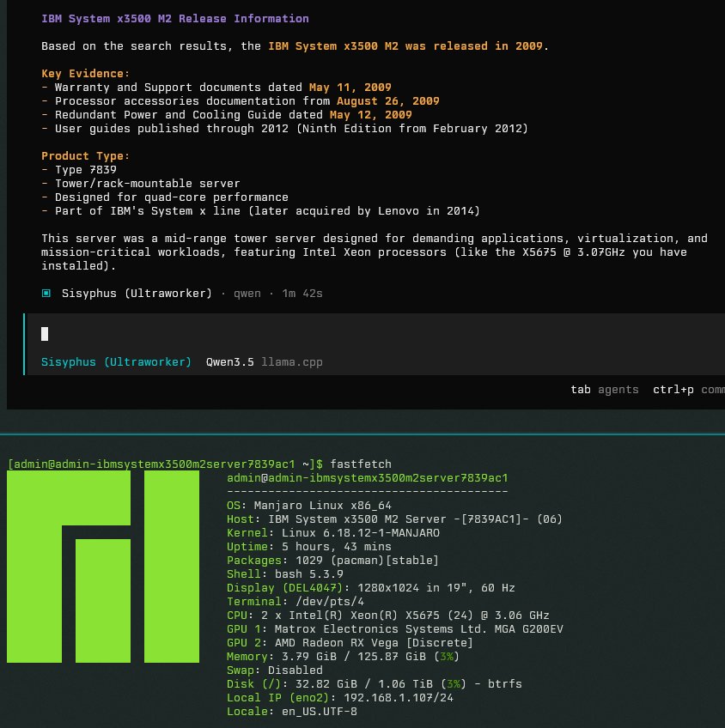Click the Display (DEL4047) line

(370, 588)
